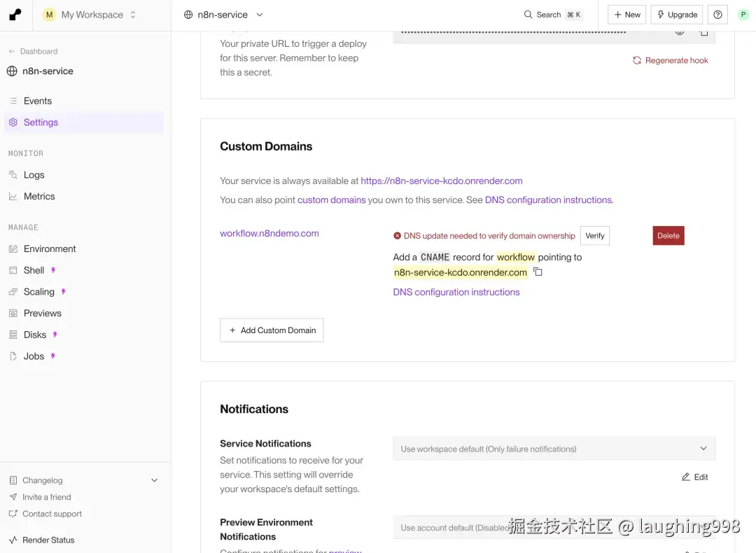The width and height of the screenshot is (756, 553).
Task: Click the Verify button
Action: point(594,236)
